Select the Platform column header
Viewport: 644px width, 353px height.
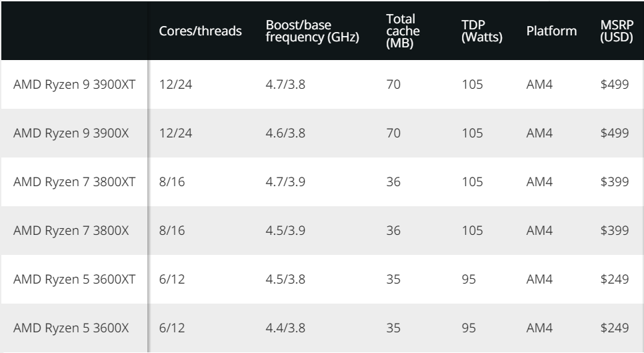point(551,31)
